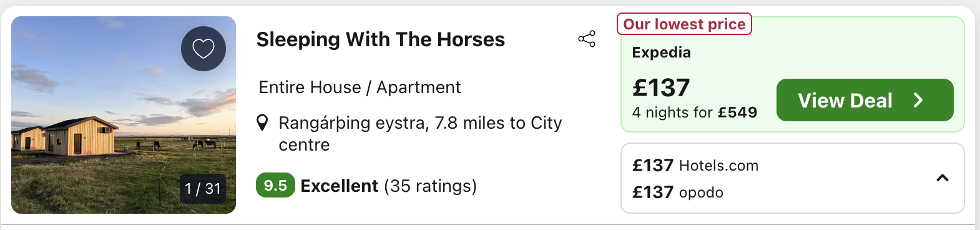980x230 pixels.
Task: Collapse the other prices list chevron
Action: [x=943, y=178]
